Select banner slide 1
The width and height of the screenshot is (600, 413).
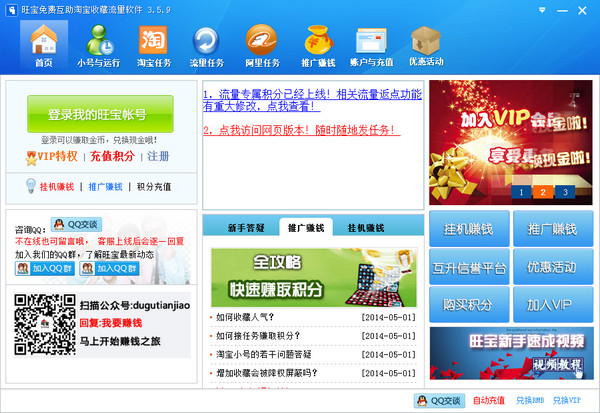[x=521, y=192]
